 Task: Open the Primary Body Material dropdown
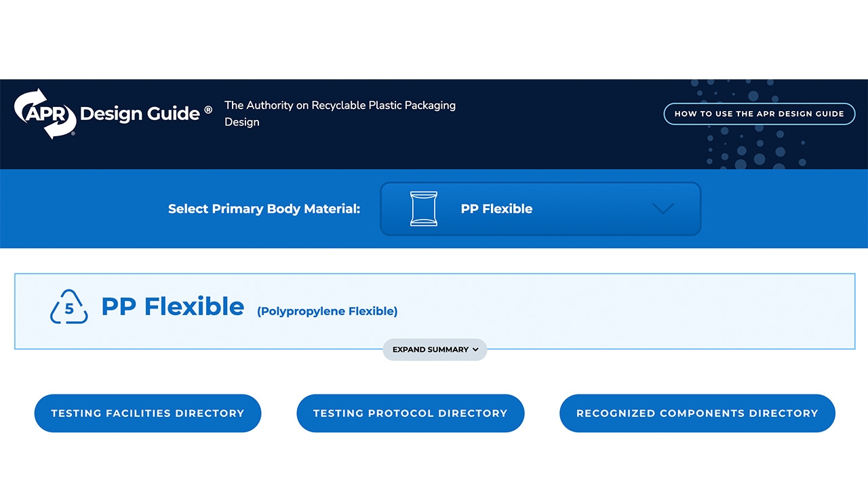540,209
